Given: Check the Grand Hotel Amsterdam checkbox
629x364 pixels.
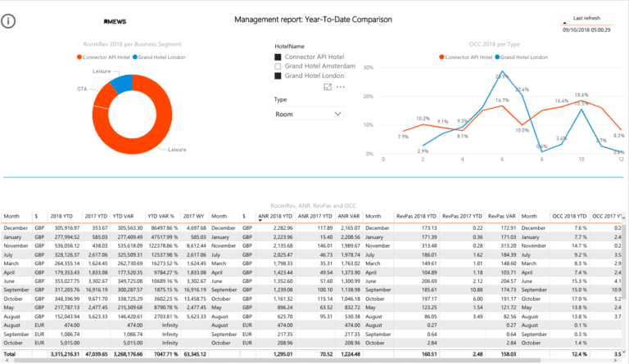Looking at the screenshot, I should (278, 66).
